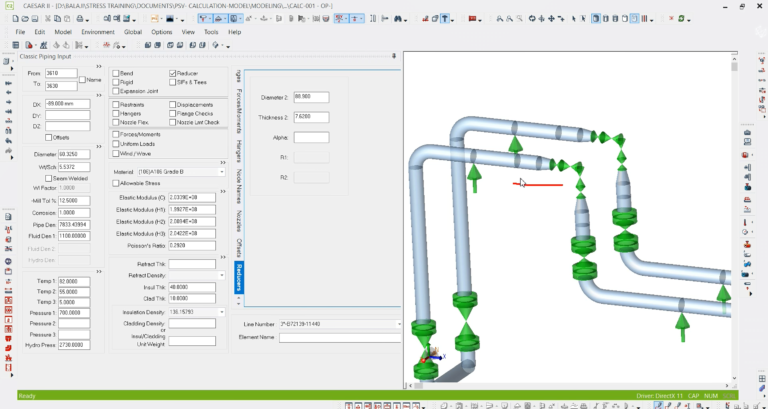Click the front view cube icon
The image size is (768, 409).
point(148,45)
